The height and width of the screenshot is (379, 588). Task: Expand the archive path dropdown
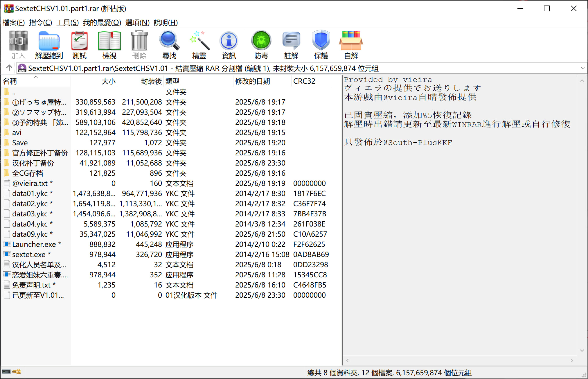pyautogui.click(x=582, y=68)
